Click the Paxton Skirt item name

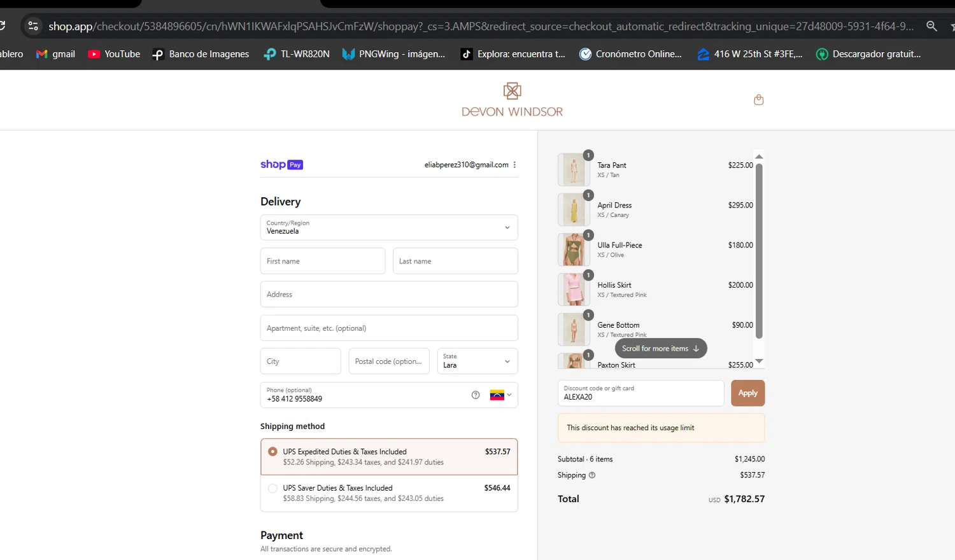click(x=616, y=365)
